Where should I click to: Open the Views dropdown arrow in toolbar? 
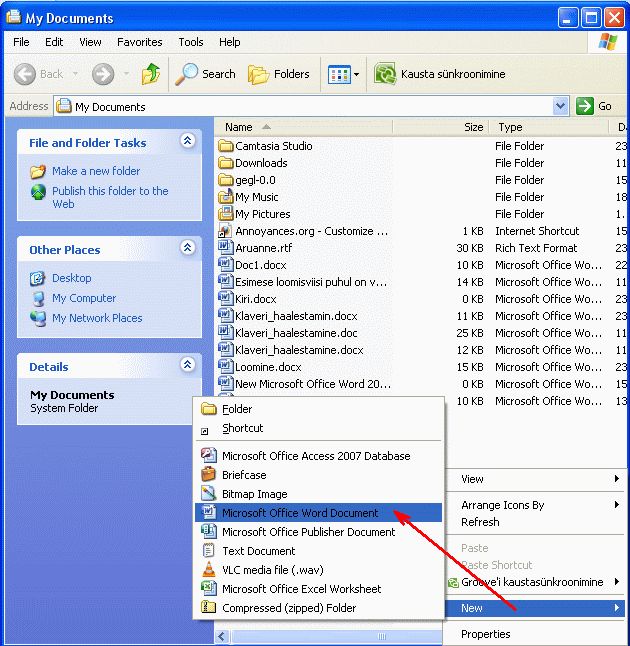pyautogui.click(x=356, y=75)
